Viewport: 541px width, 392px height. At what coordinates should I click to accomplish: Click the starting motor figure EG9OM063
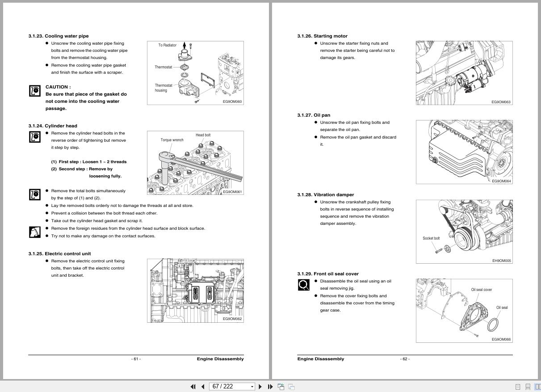[464, 73]
